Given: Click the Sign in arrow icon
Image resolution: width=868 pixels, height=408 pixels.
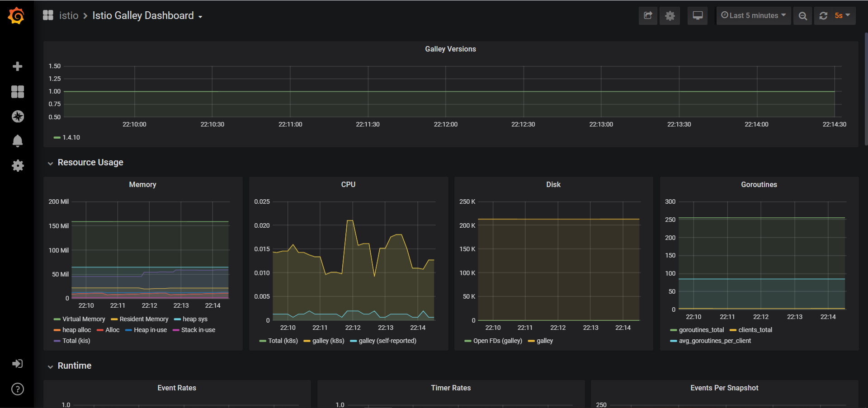Looking at the screenshot, I should (x=18, y=364).
